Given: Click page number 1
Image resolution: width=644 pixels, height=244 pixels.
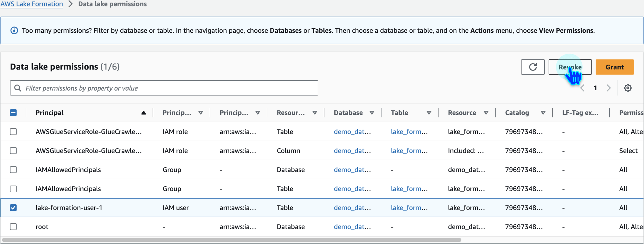Looking at the screenshot, I should click(595, 88).
